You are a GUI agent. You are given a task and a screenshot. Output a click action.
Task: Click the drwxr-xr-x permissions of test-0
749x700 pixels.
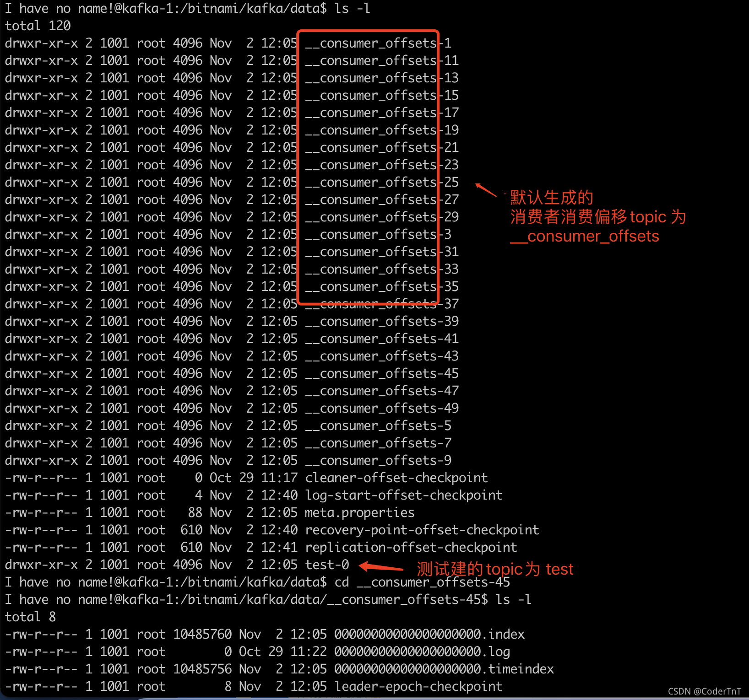pos(41,565)
